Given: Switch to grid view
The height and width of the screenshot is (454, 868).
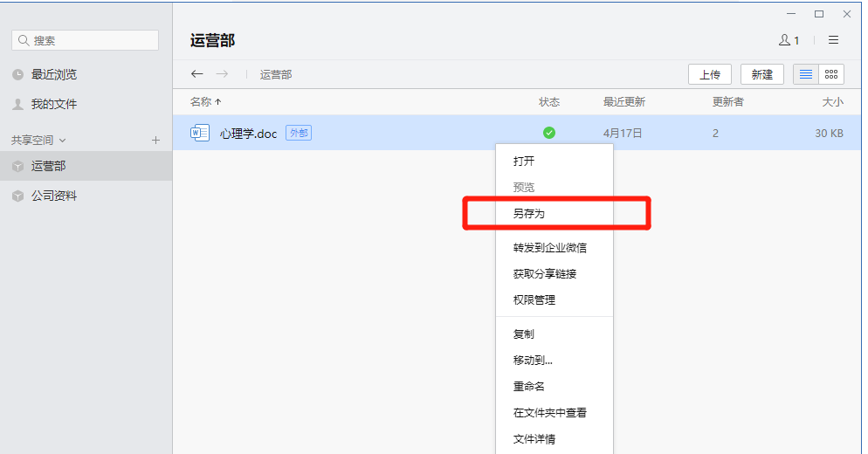Looking at the screenshot, I should click(831, 74).
